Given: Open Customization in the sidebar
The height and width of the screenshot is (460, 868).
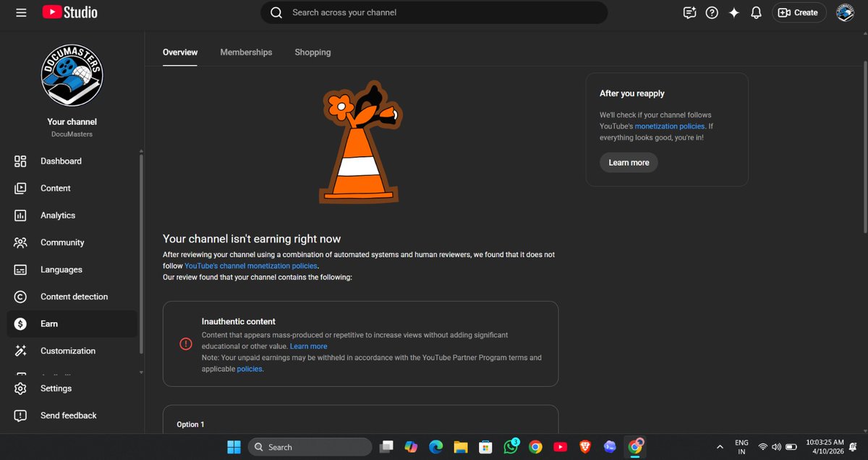Looking at the screenshot, I should point(72,351).
